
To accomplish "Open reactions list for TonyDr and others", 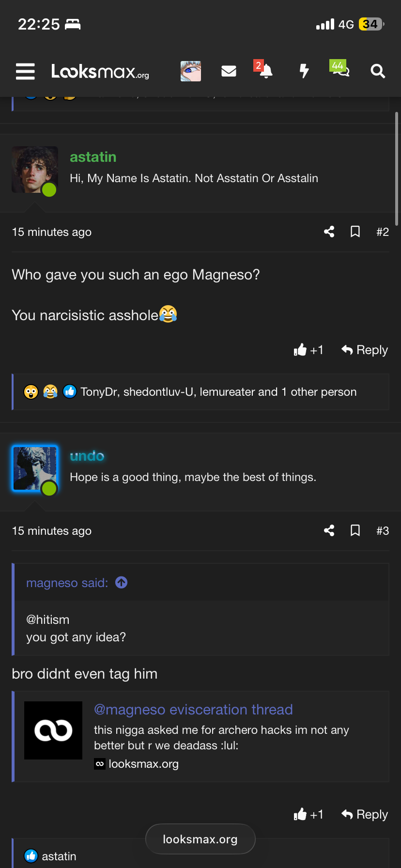I will (x=218, y=392).
